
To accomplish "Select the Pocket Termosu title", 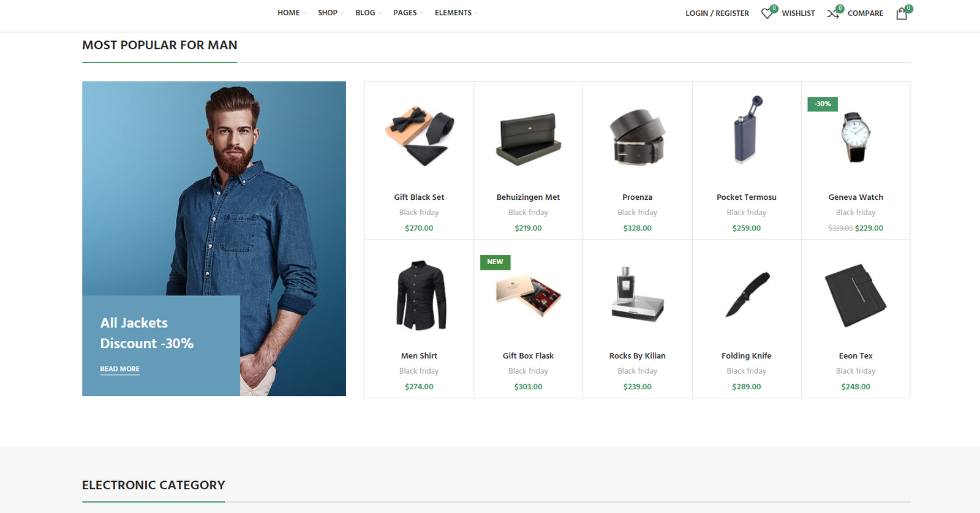I will (747, 197).
